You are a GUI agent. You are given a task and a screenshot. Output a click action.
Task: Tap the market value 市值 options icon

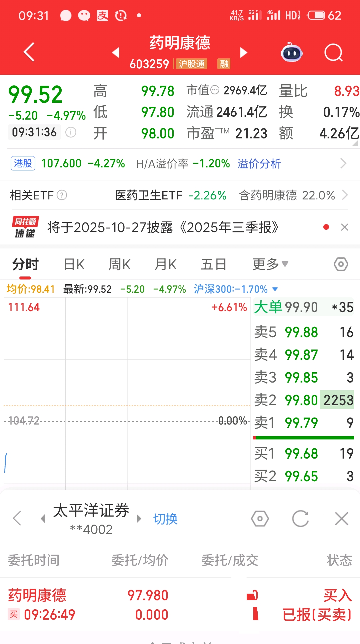point(215,90)
